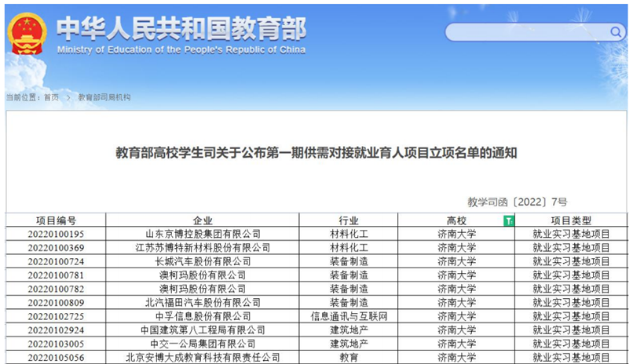The image size is (633, 364).
Task: Click the magnifier search icon
Action: [617, 32]
